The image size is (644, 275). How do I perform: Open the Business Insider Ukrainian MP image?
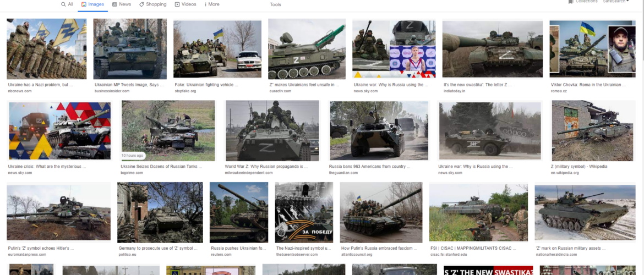point(130,49)
